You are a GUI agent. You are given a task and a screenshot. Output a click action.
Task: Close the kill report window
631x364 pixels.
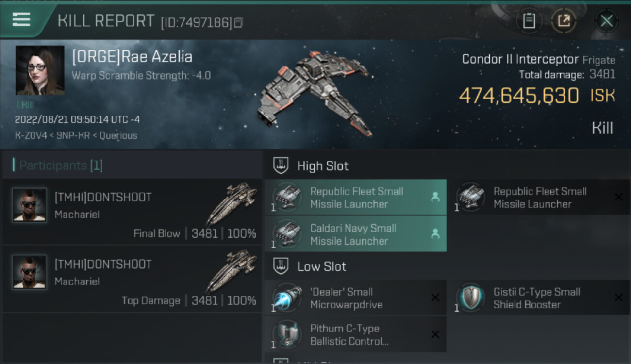pos(606,20)
